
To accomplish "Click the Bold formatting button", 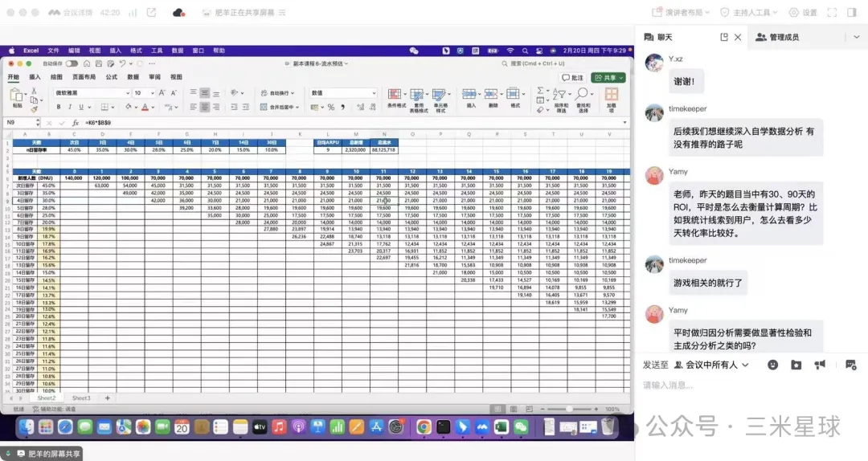I will (59, 107).
